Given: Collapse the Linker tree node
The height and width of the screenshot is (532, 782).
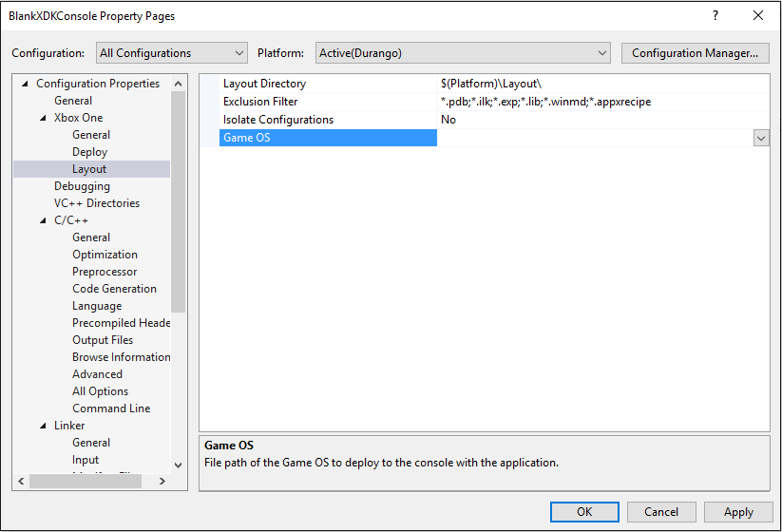Looking at the screenshot, I should 43,426.
